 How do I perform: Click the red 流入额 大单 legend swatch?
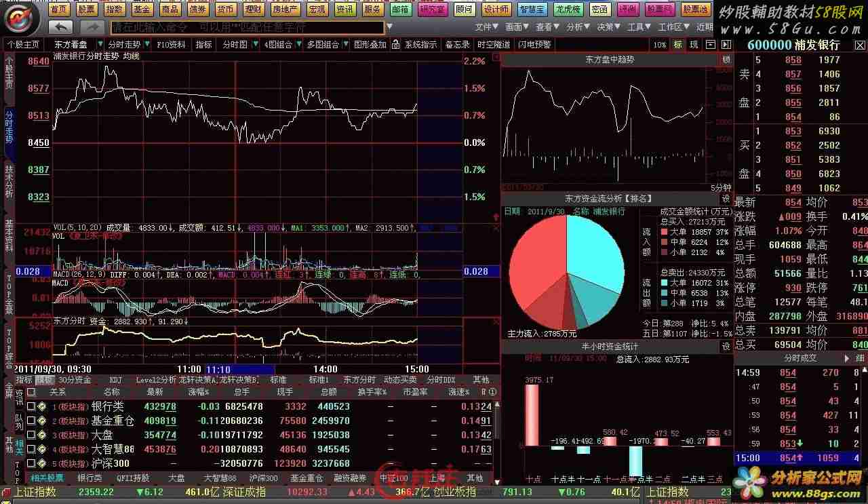[x=665, y=232]
